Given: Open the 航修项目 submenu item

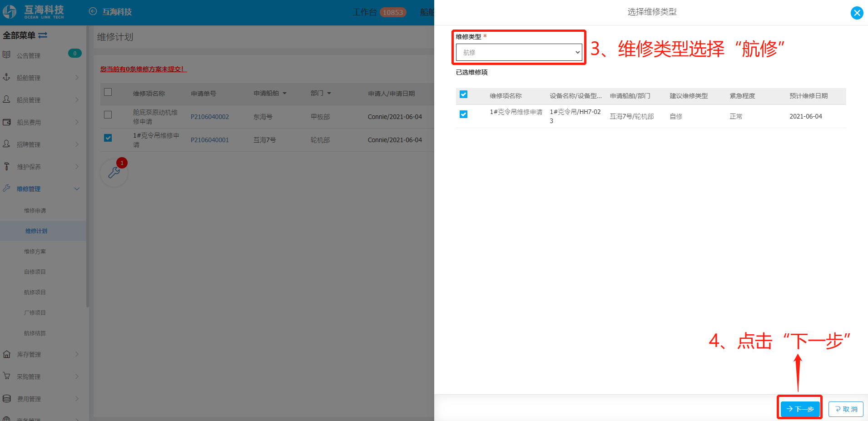Looking at the screenshot, I should pos(35,292).
